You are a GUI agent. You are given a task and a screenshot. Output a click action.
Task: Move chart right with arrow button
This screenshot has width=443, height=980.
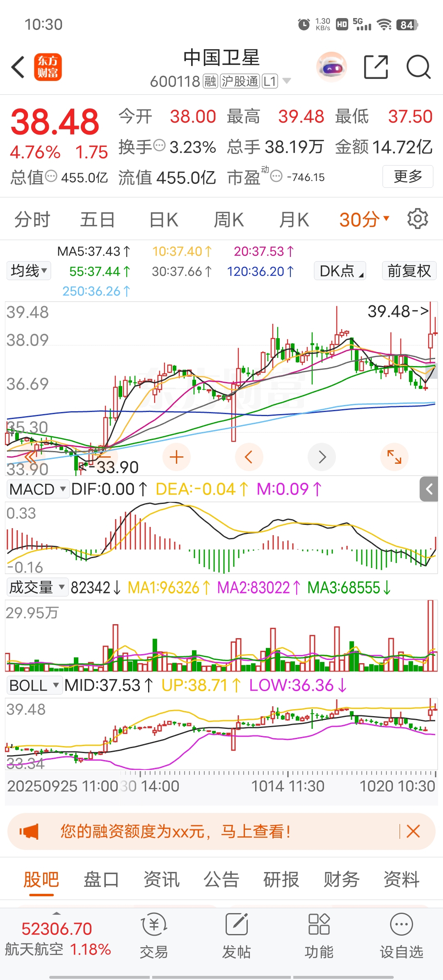[x=322, y=457]
